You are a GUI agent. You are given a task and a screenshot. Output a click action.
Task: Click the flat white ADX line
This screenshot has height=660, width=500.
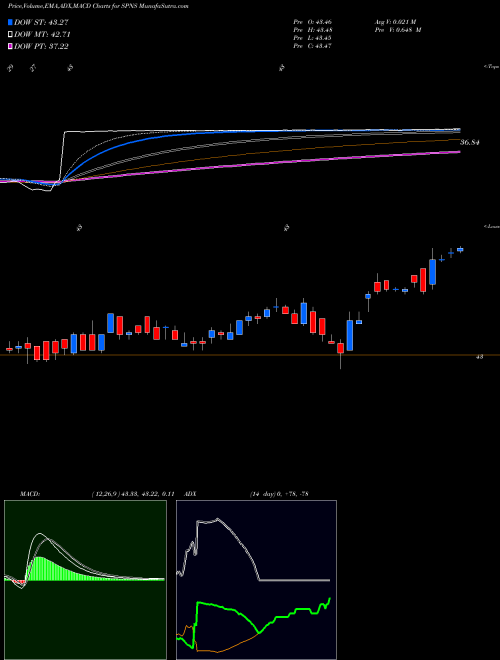click(x=295, y=580)
